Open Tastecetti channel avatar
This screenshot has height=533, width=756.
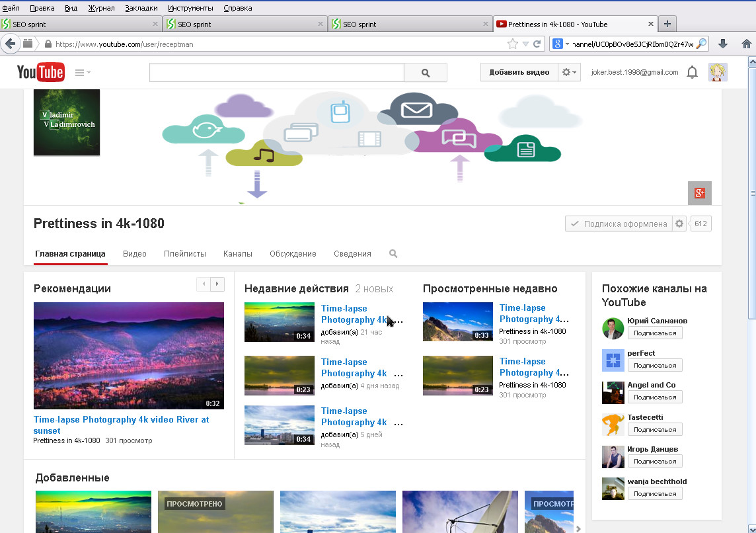[613, 425]
